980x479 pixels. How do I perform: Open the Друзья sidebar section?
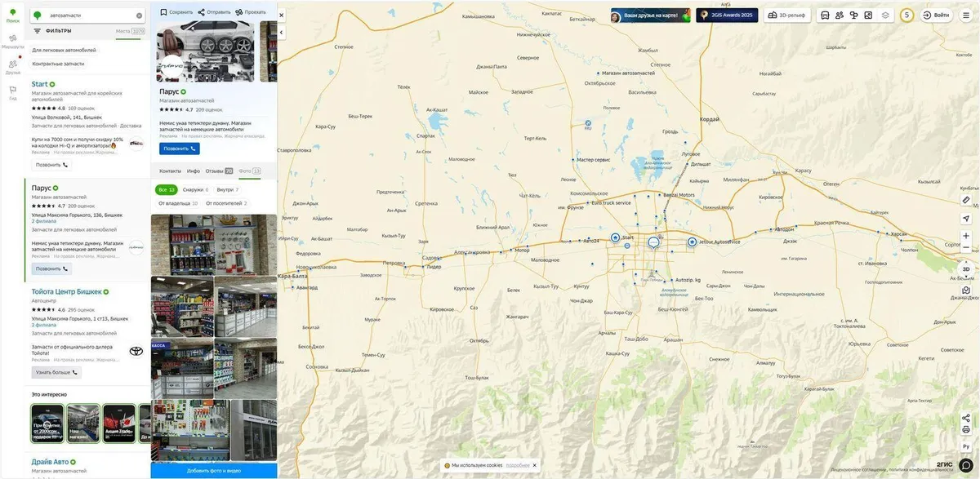13,67
